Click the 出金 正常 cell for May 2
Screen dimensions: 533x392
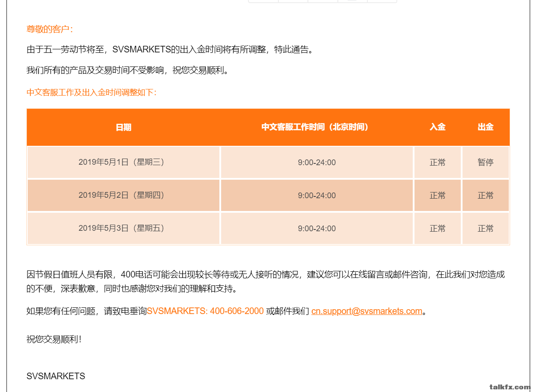(x=485, y=196)
